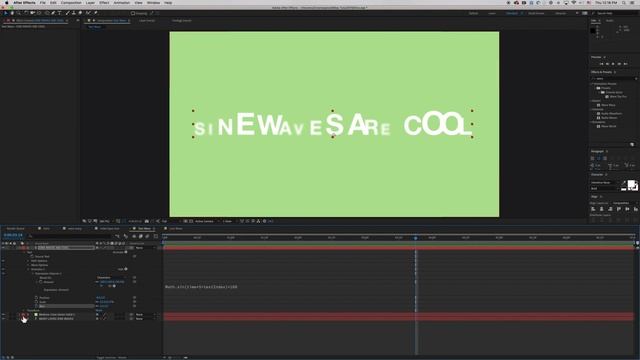Click the Align Left icon in Align panel
Screen dimensions: 640x360
(593, 209)
